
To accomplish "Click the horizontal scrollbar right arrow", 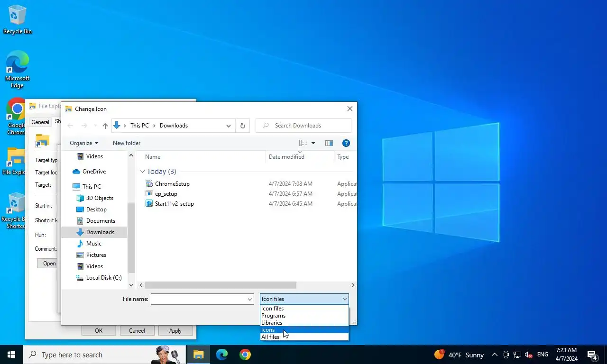I will click(353, 285).
